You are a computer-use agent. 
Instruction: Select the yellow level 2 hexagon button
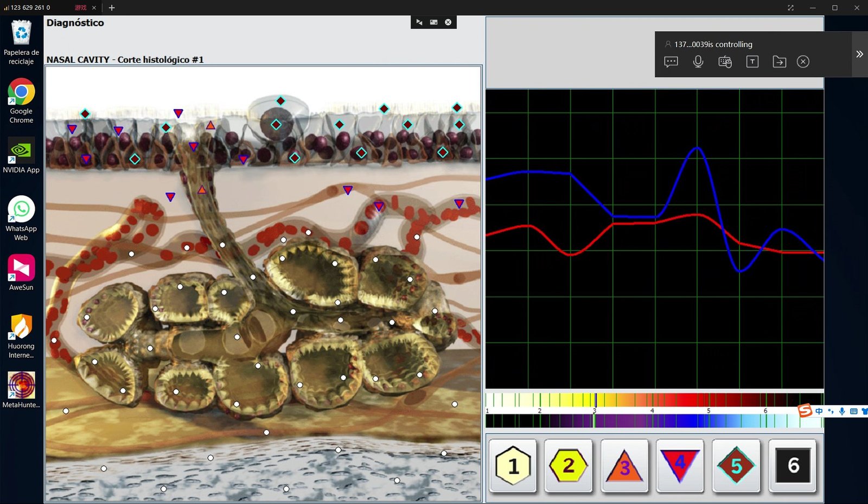pyautogui.click(x=569, y=465)
